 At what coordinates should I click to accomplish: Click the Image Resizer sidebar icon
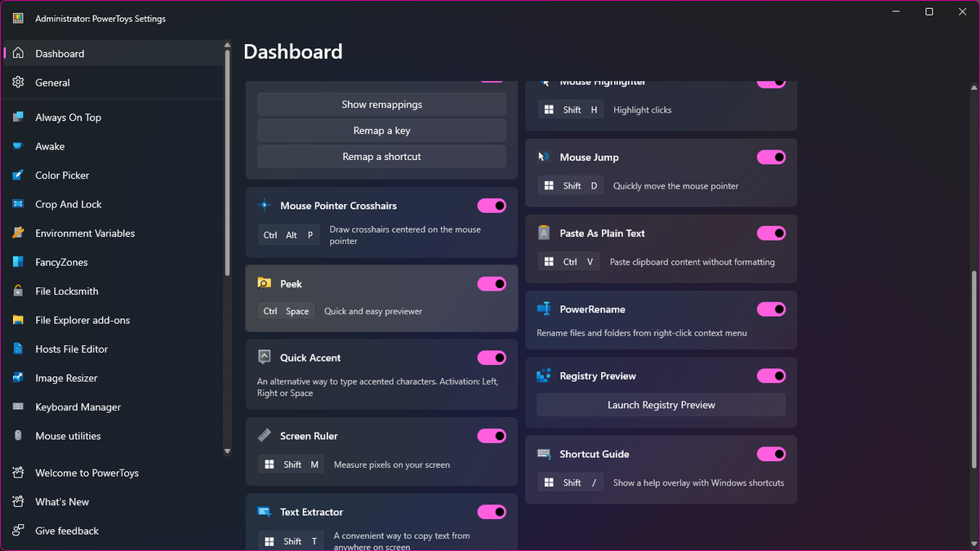20,378
